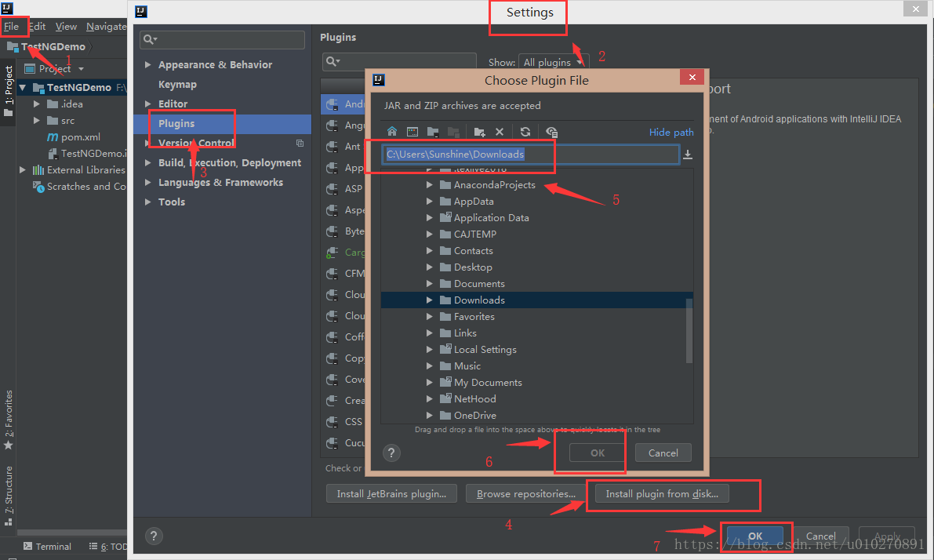Click the help icon in Choose Plugin File
The image size is (934, 560).
391,453
